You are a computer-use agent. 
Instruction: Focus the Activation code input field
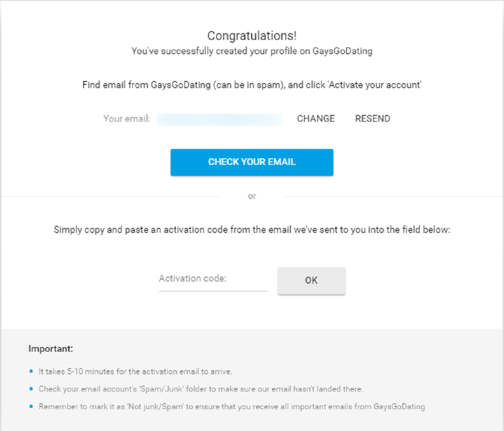tap(213, 279)
